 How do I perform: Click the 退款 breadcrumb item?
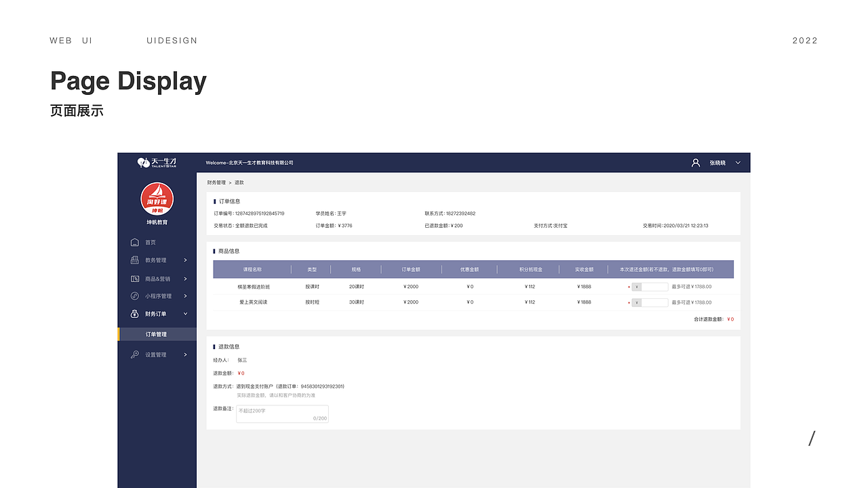239,183
